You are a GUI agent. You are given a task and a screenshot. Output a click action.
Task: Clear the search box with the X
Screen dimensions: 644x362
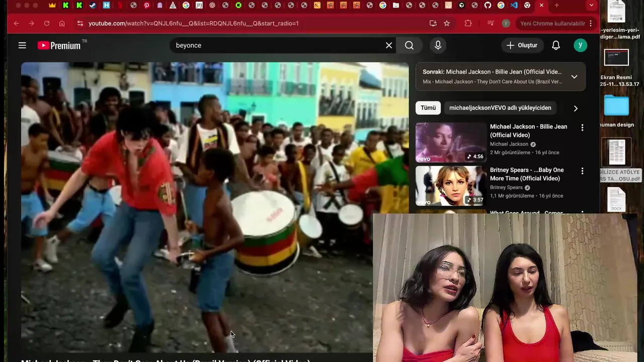pyautogui.click(x=389, y=45)
